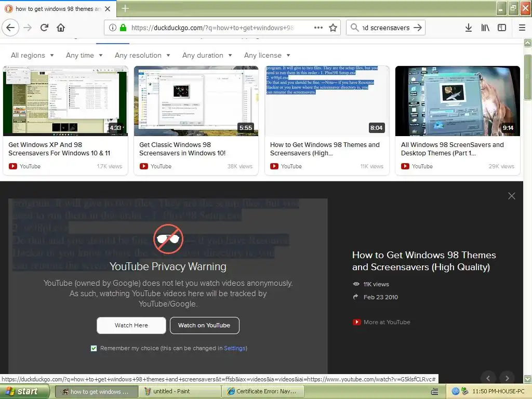Open the browser home page
The image size is (532, 399).
pyautogui.click(x=61, y=28)
